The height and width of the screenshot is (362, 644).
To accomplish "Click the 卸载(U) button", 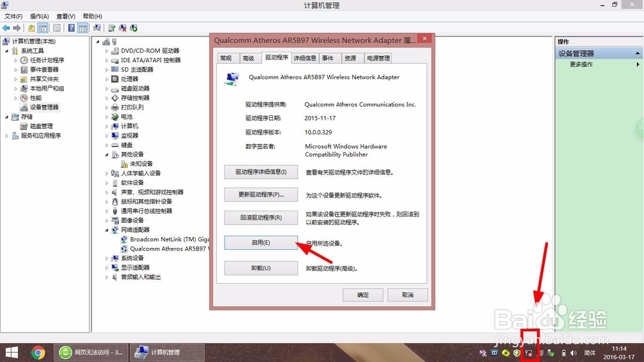I will click(x=261, y=268).
